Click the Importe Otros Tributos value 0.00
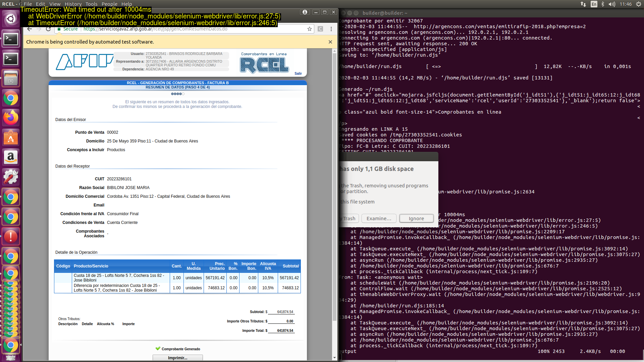Viewport: 644px width, 362px height. pos(290,321)
